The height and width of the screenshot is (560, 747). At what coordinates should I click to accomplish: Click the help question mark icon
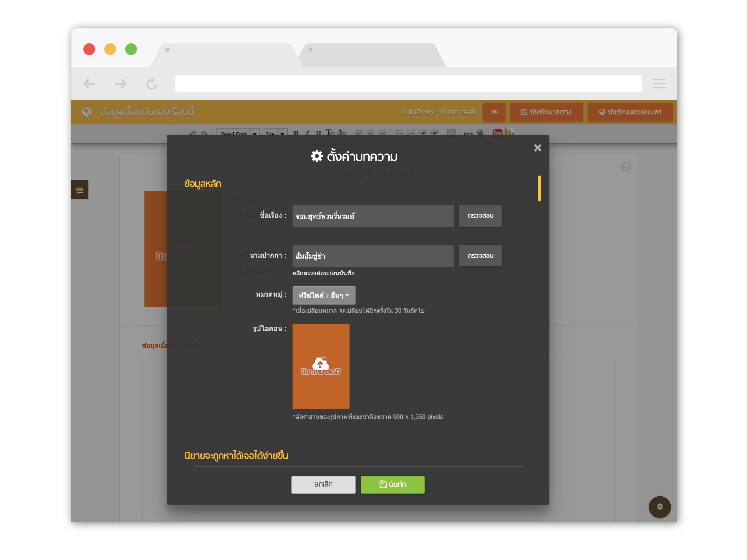pos(626,167)
